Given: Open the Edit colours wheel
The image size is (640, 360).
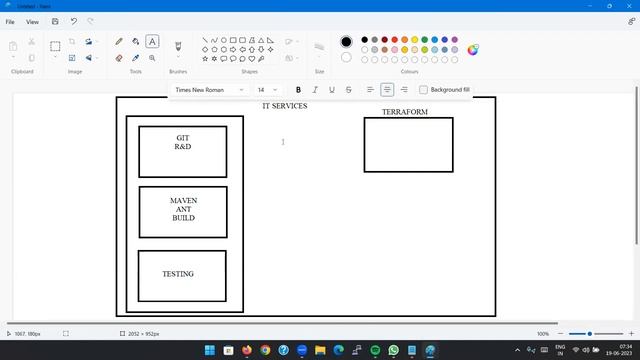Looking at the screenshot, I should click(x=473, y=50).
